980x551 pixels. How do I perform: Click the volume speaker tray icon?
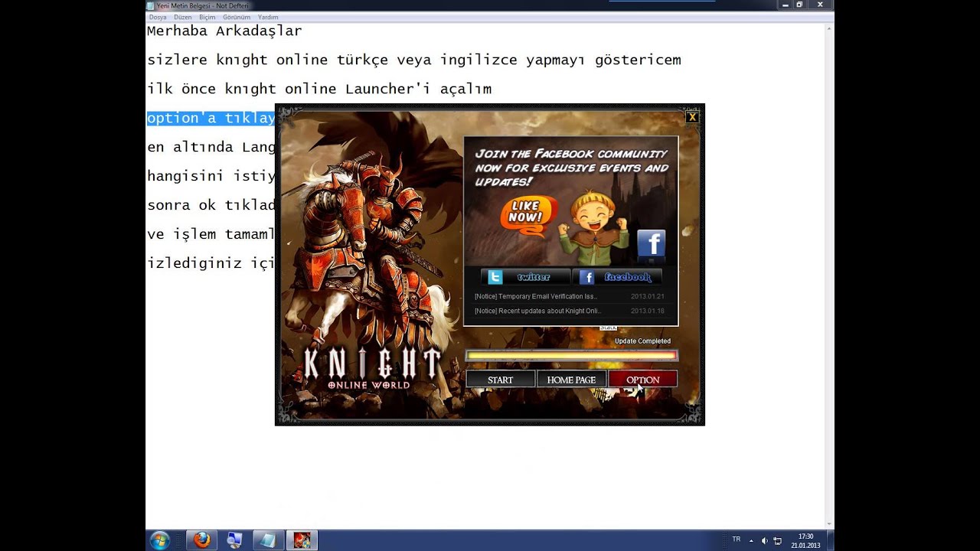tap(764, 540)
